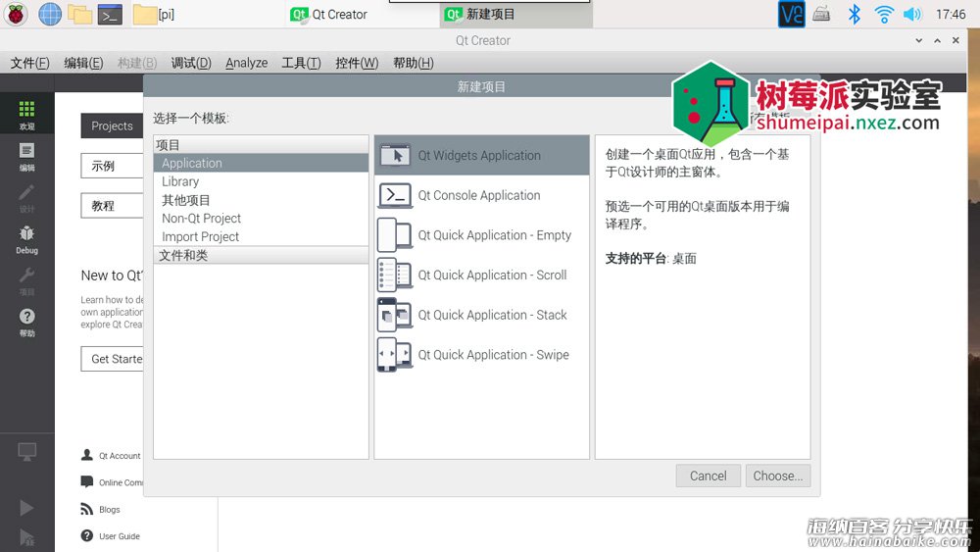This screenshot has height=552, width=980.
Task: Open the VNC server tray icon
Action: coord(791,14)
